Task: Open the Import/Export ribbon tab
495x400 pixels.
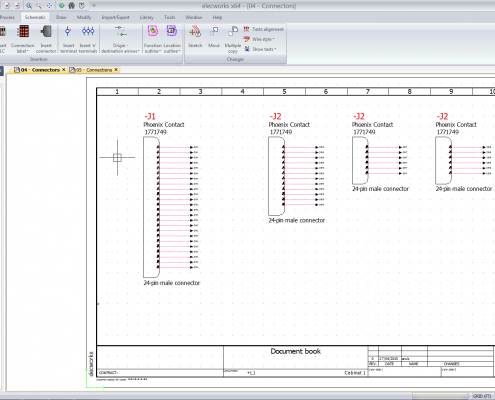Action: 115,17
